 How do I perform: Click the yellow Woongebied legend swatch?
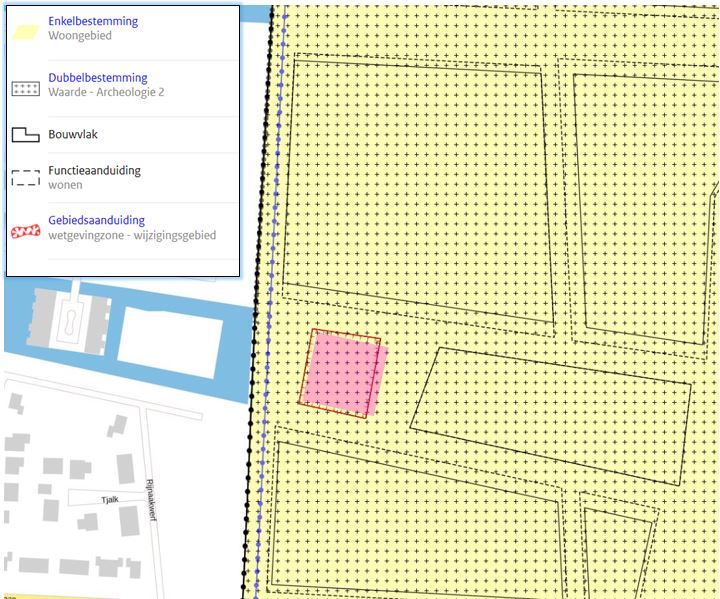click(x=26, y=29)
